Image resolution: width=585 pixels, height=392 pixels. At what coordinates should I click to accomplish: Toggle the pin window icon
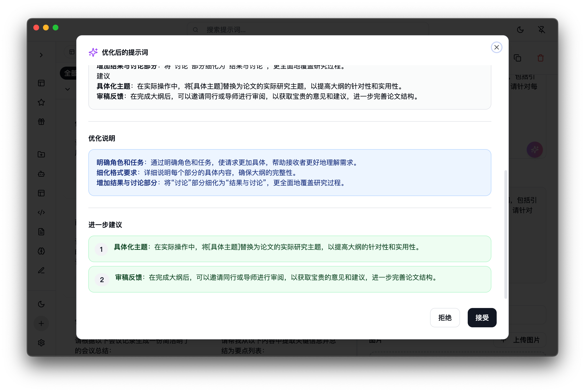pos(541,30)
